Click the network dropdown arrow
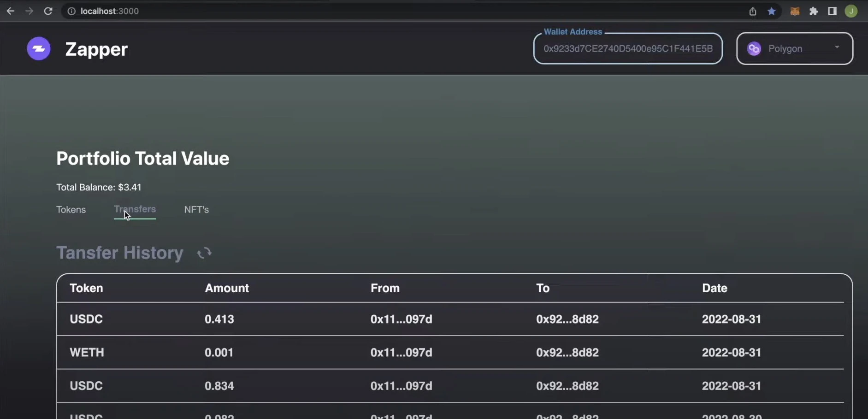This screenshot has height=419, width=868. pyautogui.click(x=837, y=47)
